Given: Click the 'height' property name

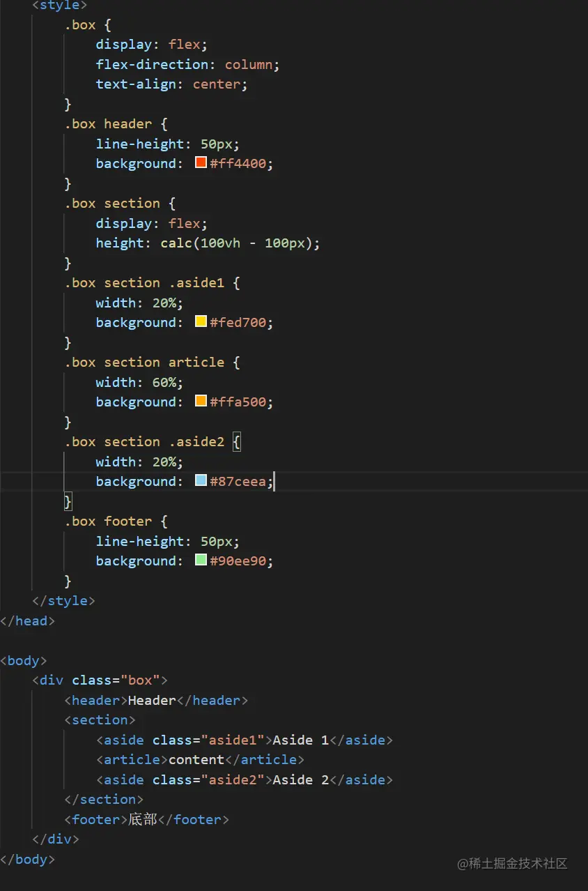Looking at the screenshot, I should (120, 243).
